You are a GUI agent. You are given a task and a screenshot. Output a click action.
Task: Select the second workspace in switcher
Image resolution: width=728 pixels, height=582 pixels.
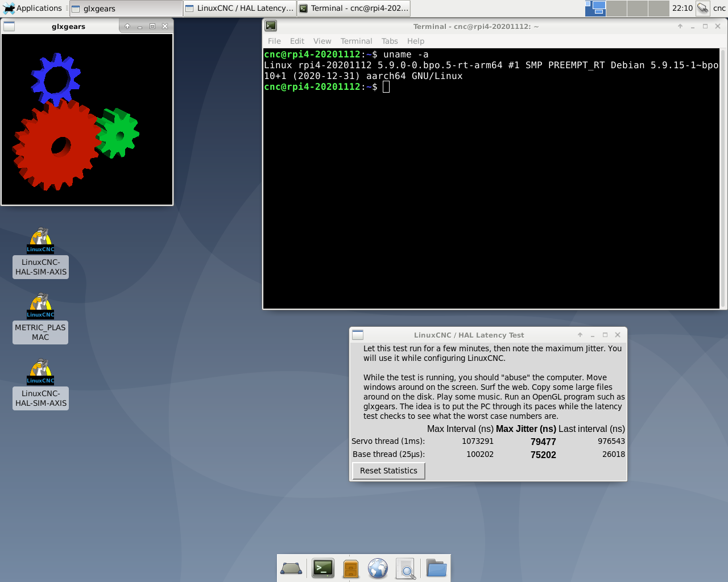(x=617, y=8)
